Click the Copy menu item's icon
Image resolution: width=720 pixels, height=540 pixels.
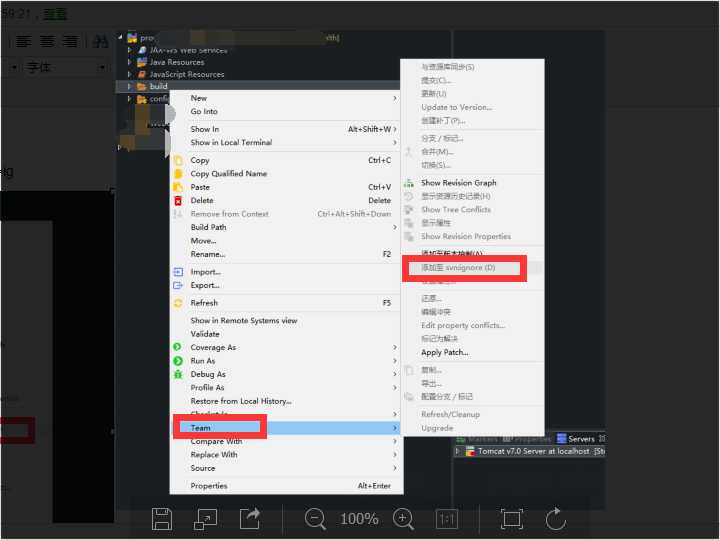[x=178, y=160]
